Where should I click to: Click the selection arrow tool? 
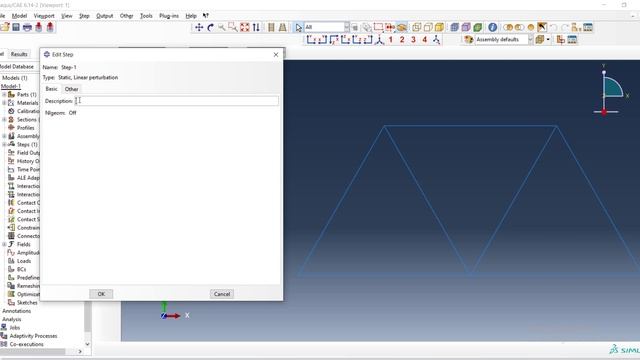click(298, 27)
